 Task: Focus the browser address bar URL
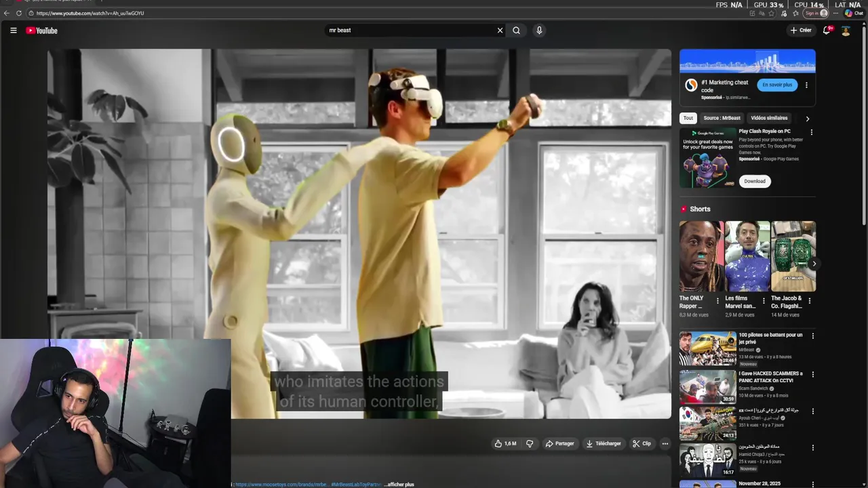[x=90, y=13]
